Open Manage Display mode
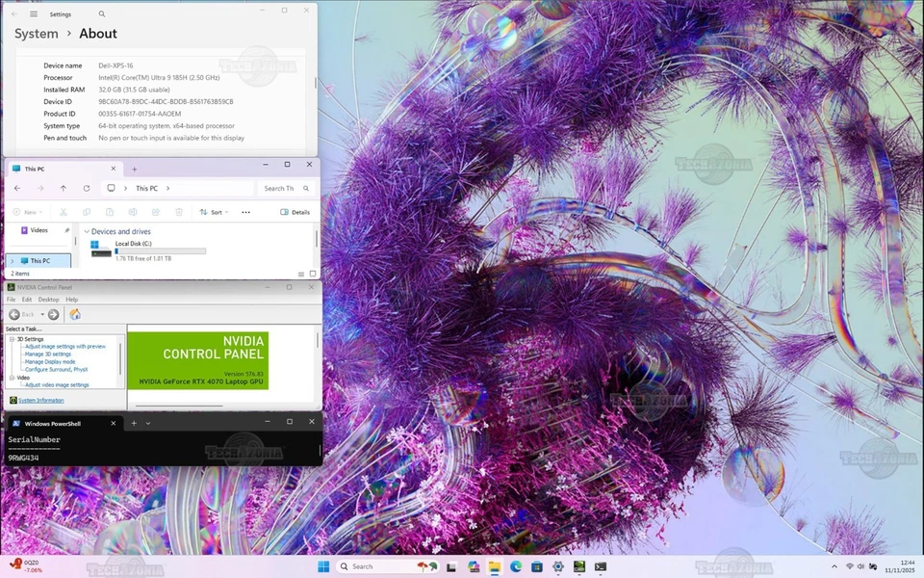This screenshot has width=924, height=578. [x=50, y=362]
